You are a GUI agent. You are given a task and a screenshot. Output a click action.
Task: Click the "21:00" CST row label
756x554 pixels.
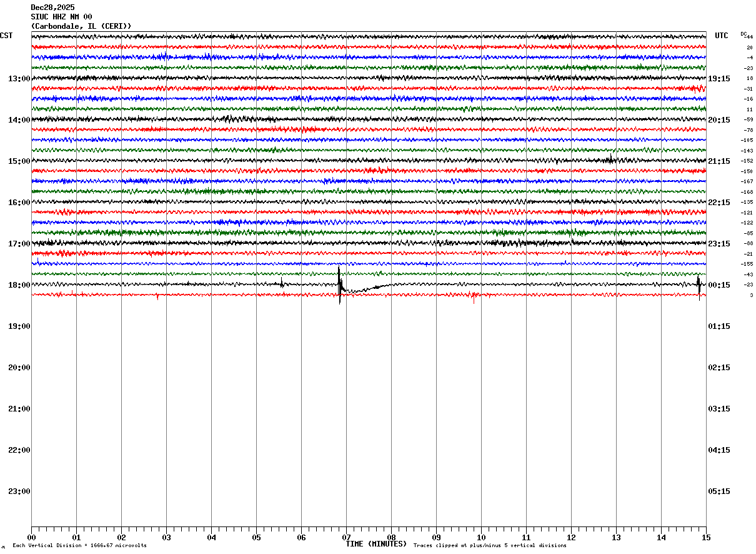click(x=19, y=409)
